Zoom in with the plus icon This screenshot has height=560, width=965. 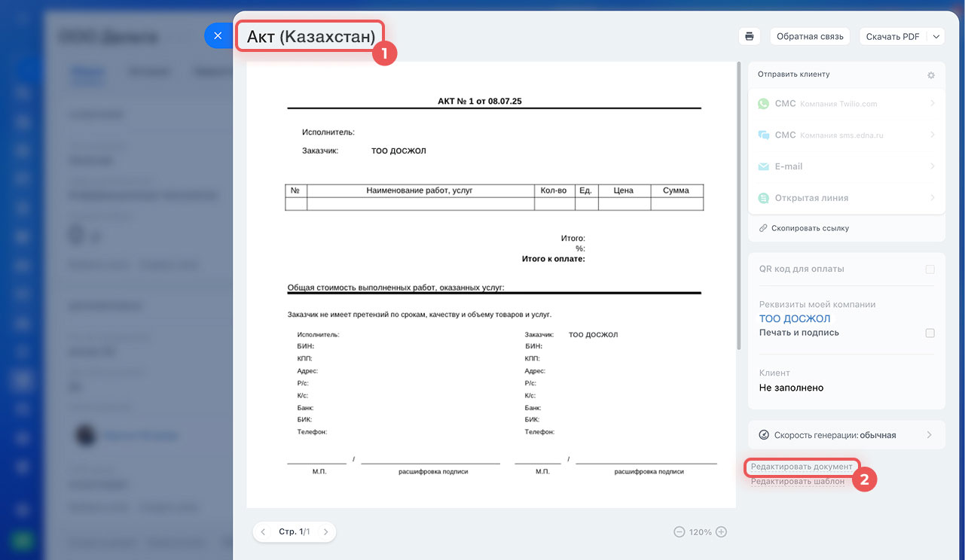[x=721, y=532]
